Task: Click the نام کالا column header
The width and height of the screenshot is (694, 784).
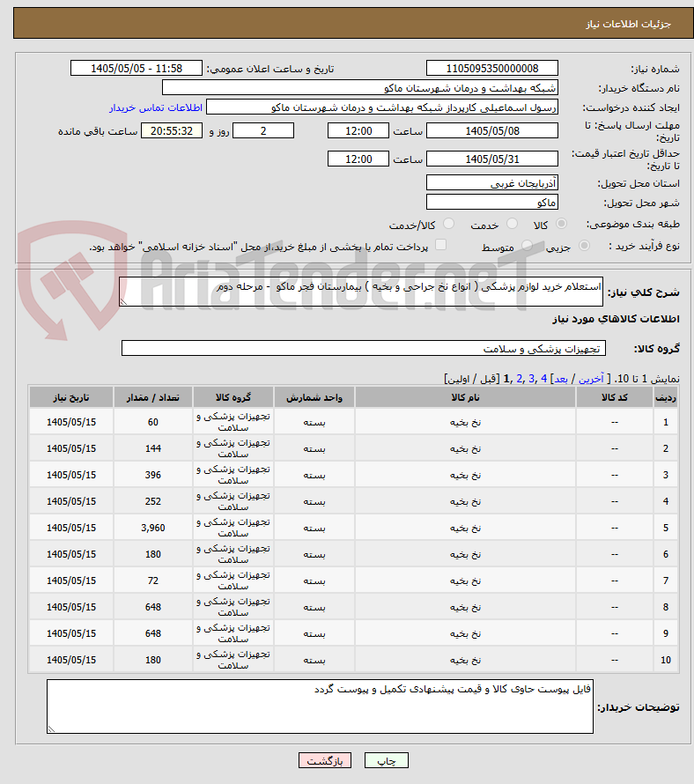Action: pyautogui.click(x=465, y=397)
